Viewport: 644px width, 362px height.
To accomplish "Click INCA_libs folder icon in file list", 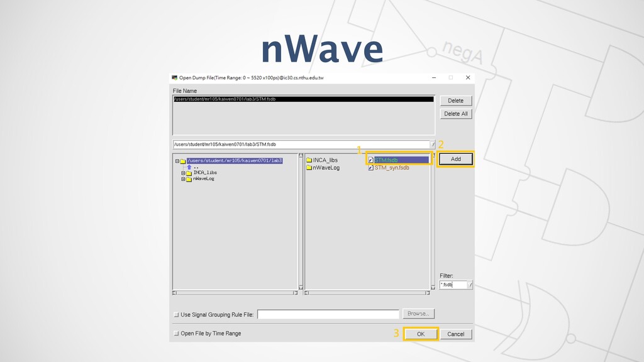I will (x=309, y=160).
